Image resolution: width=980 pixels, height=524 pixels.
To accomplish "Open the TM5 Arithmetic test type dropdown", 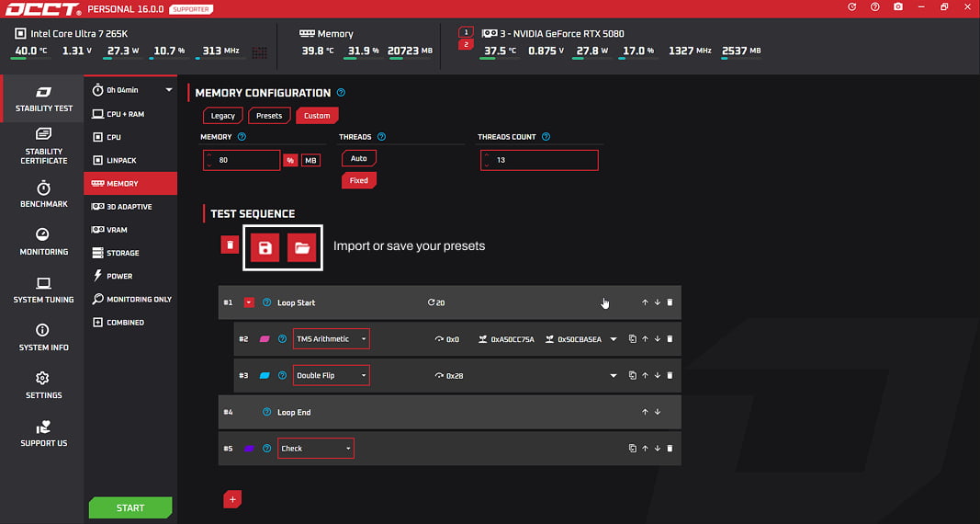I will click(x=331, y=339).
